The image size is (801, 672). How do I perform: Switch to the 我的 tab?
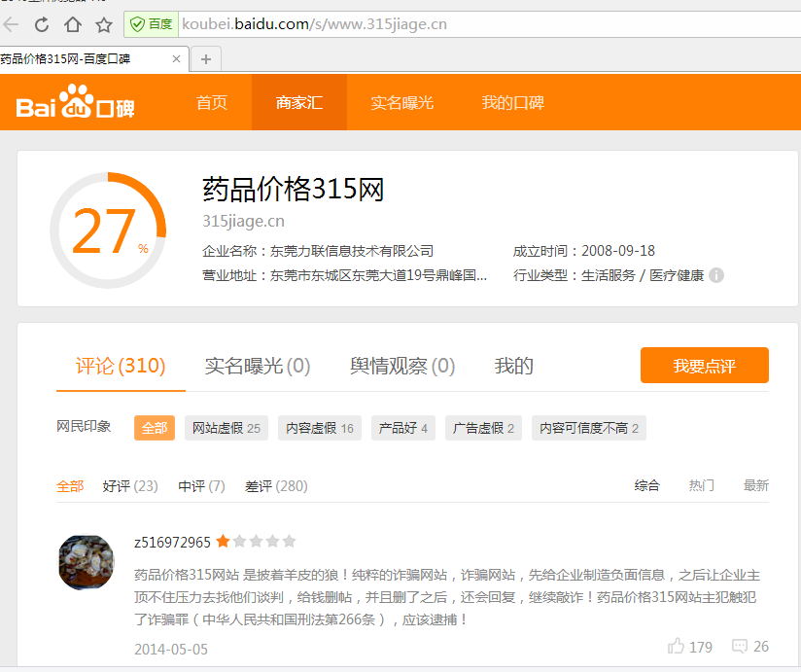click(x=514, y=366)
